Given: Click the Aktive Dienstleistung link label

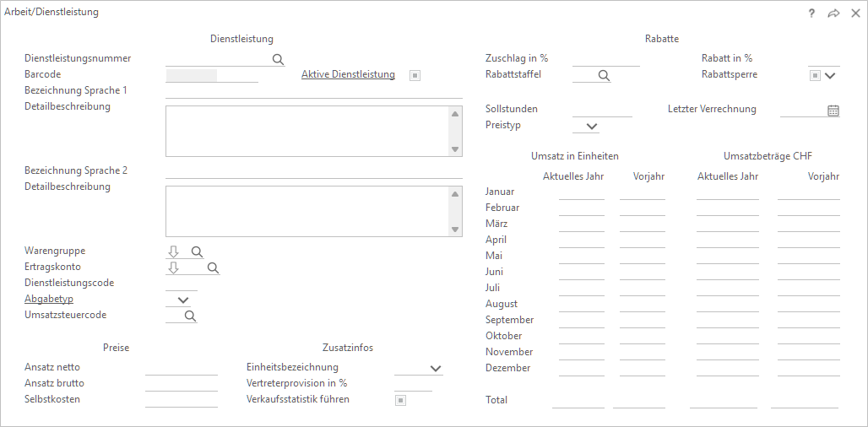Looking at the screenshot, I should pos(348,74).
